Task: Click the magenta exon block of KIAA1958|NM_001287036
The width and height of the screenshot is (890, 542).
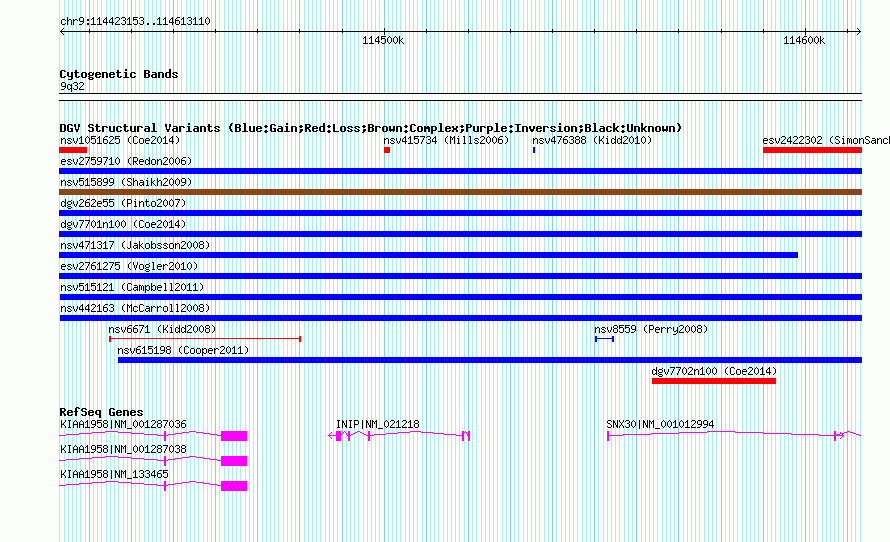Action: tap(234, 436)
